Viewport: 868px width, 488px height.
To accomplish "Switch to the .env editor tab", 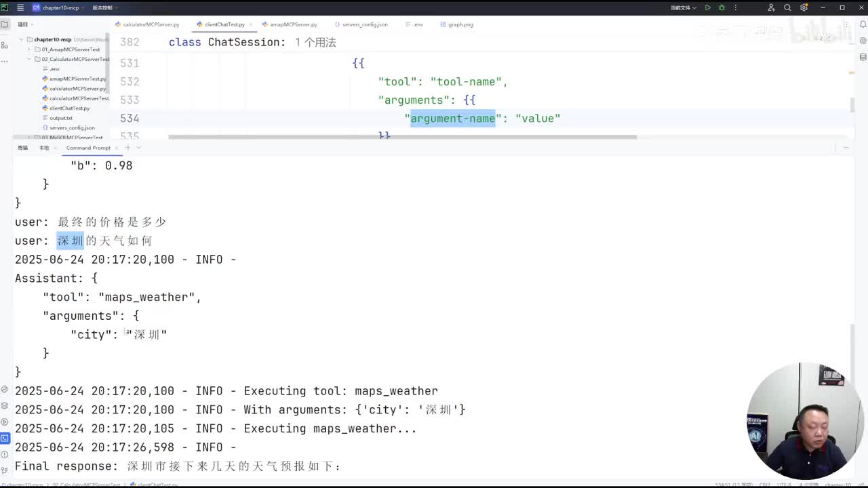I will pyautogui.click(x=414, y=24).
